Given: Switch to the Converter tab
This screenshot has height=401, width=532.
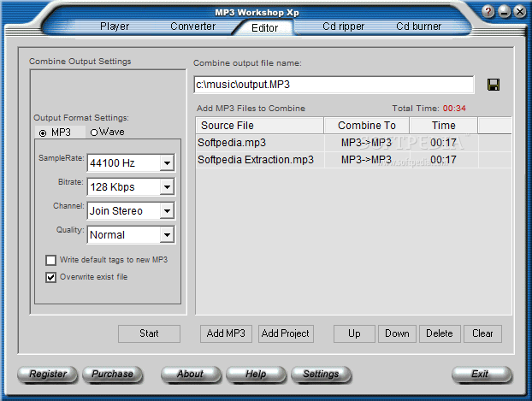Looking at the screenshot, I should point(192,27).
